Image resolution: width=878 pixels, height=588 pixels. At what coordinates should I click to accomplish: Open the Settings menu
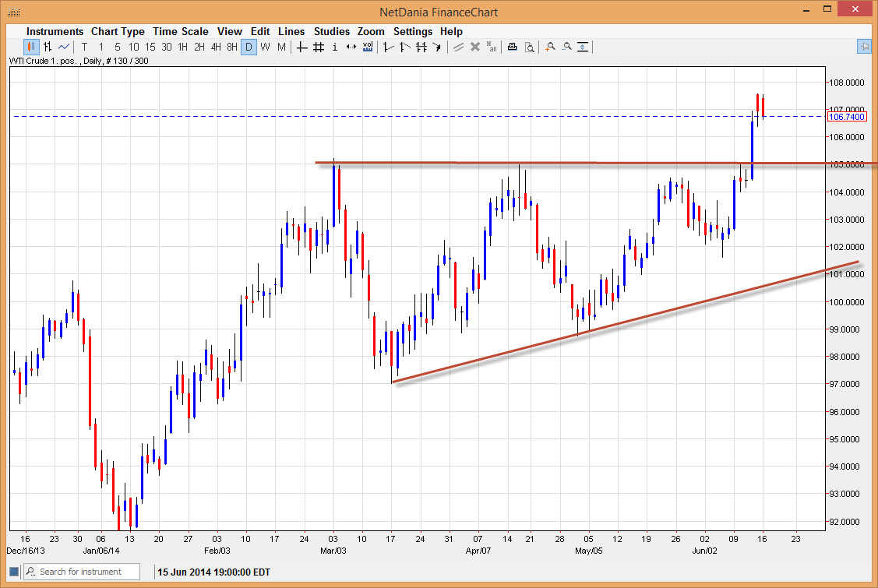tap(413, 31)
